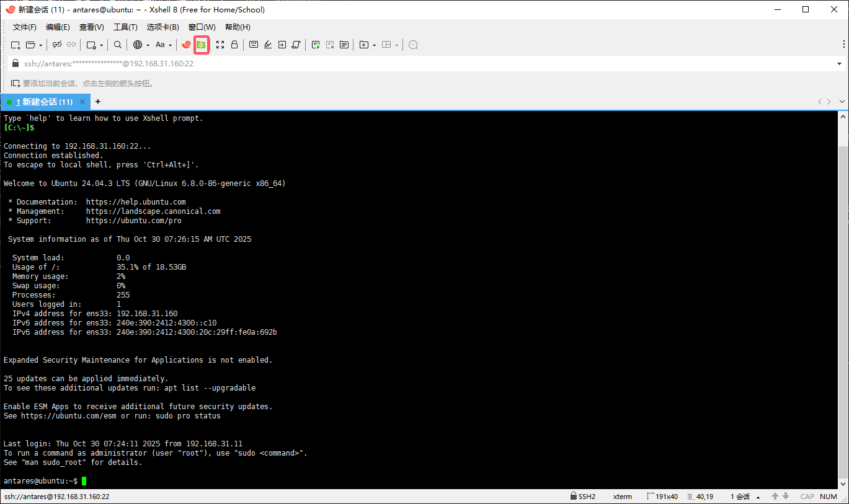Click the + button to add a new tab
The height and width of the screenshot is (504, 849).
[97, 101]
